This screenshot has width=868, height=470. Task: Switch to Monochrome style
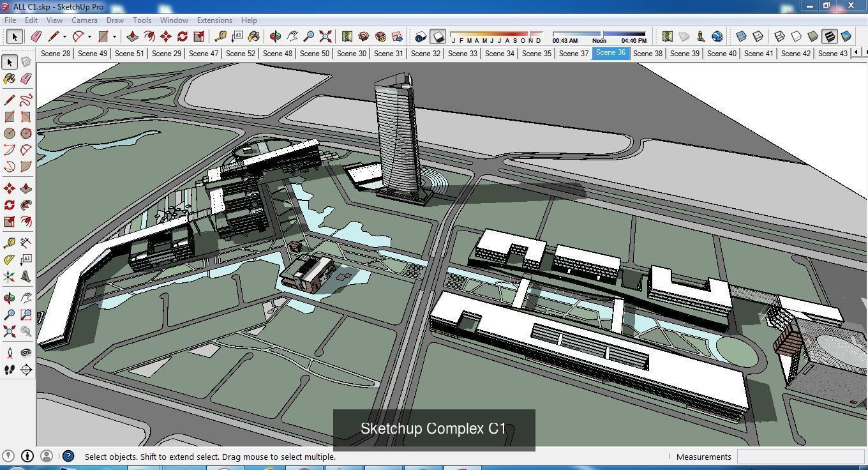click(846, 36)
